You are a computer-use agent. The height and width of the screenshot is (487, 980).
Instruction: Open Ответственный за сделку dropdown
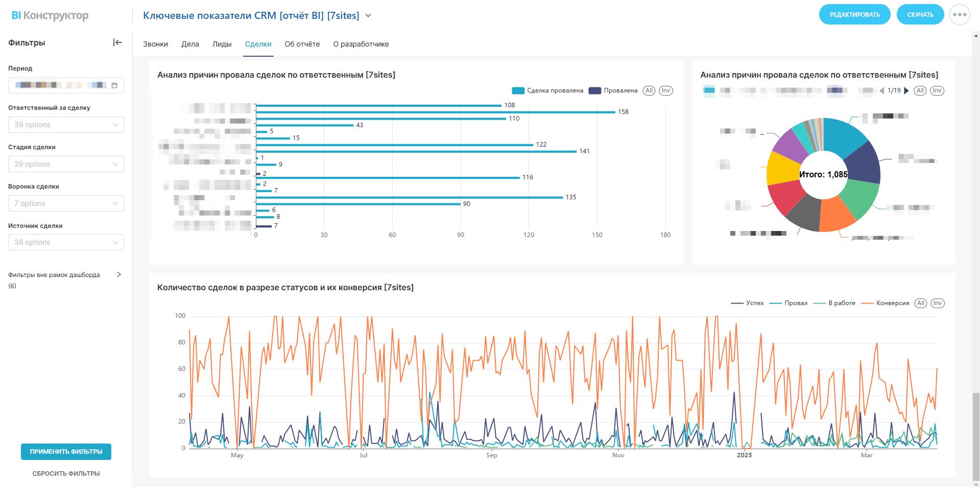click(x=66, y=125)
